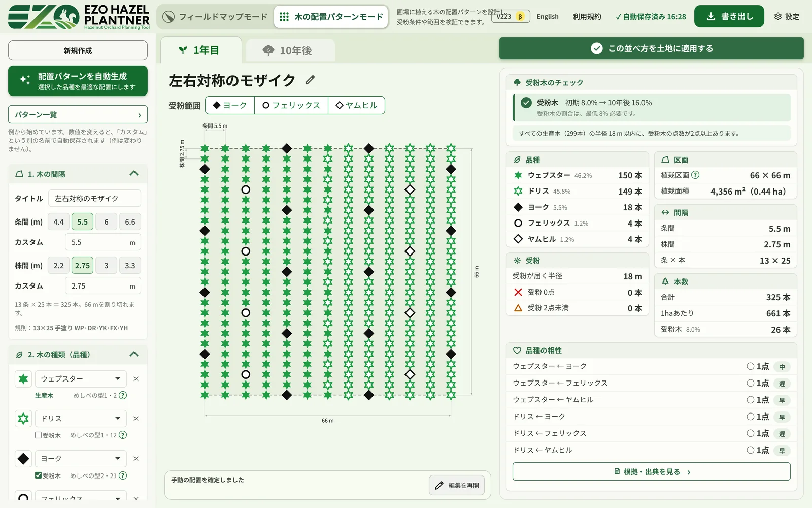812x508 pixels.
Task: Switch to フィールドマップモード
Action: click(215, 17)
